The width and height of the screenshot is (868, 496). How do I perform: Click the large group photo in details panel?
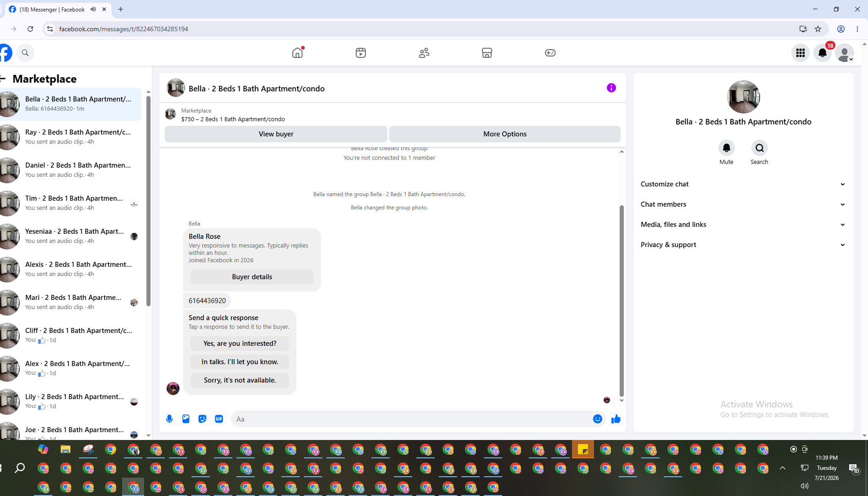744,97
